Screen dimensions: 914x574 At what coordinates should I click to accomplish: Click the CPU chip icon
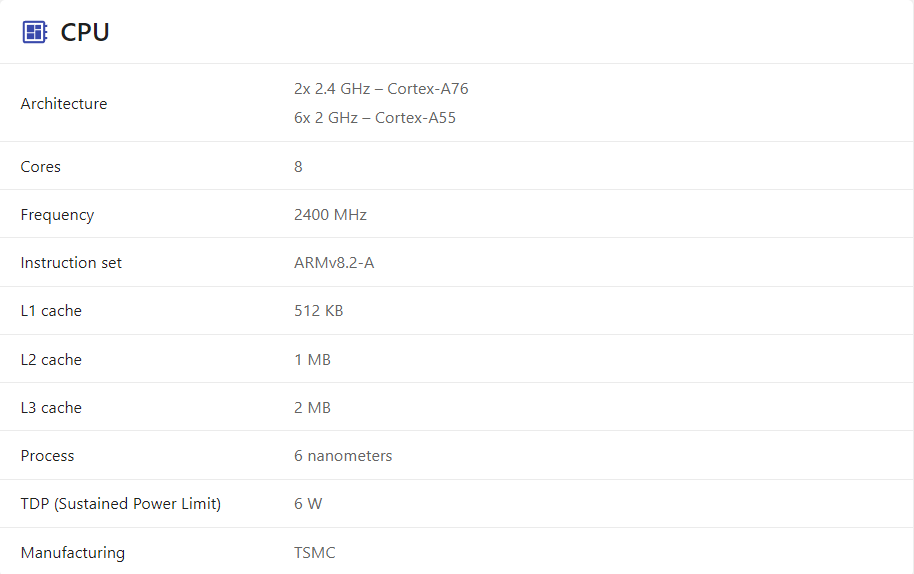pos(35,32)
